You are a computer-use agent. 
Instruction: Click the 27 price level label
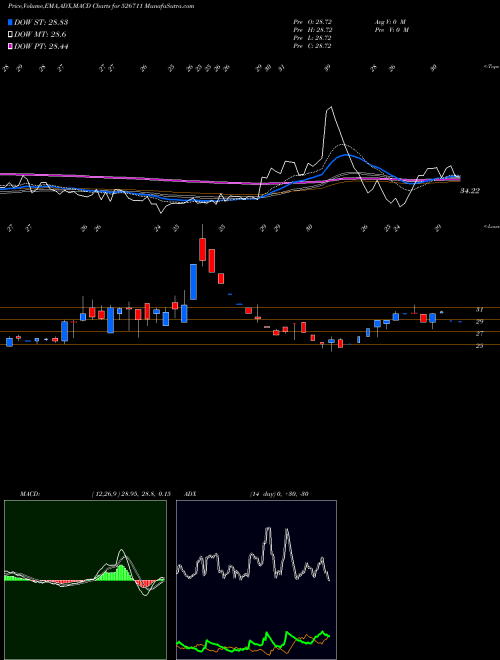[479, 334]
